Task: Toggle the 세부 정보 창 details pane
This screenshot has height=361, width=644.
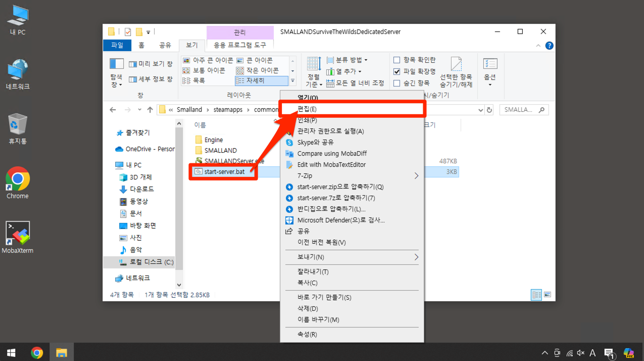Action: pyautogui.click(x=151, y=79)
